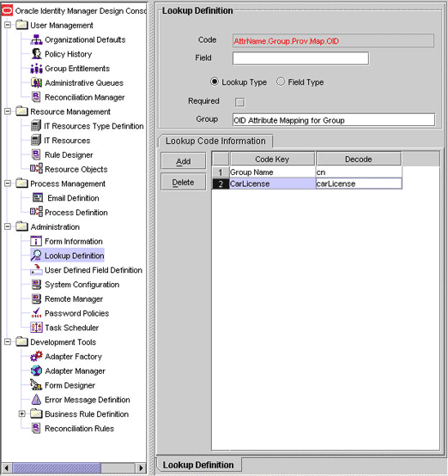Click the tree scrollbar right arrow
Image resolution: width=448 pixels, height=476 pixels.
[141, 467]
